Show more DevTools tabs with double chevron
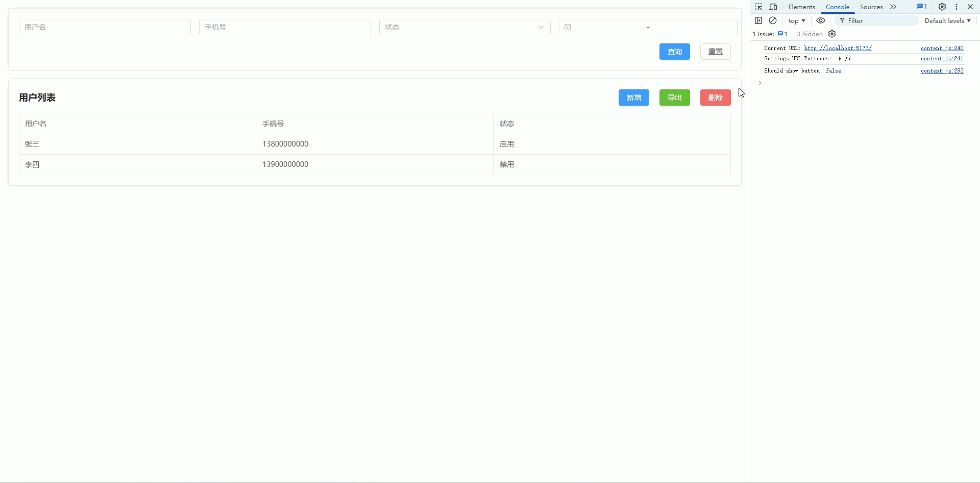Screen dimensions: 980x483 tap(893, 7)
